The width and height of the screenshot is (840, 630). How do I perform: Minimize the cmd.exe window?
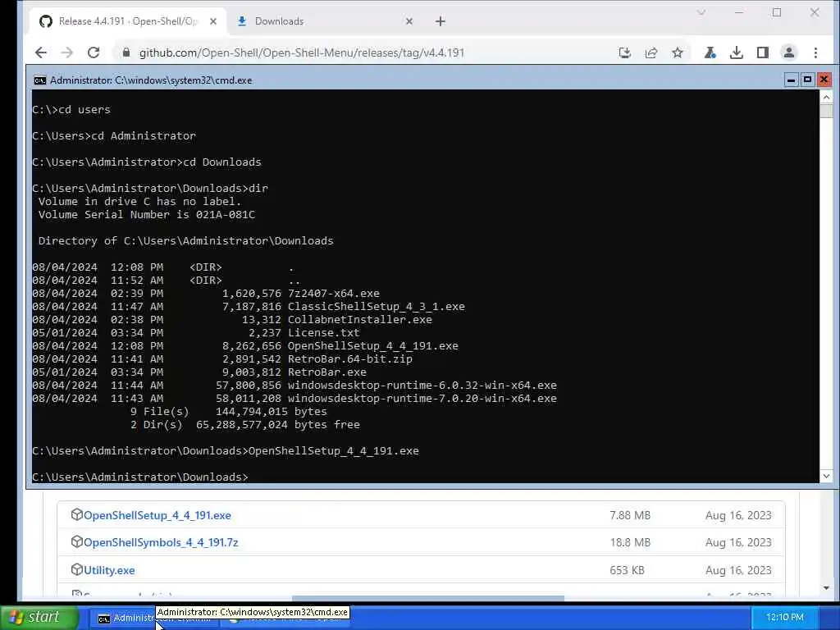(791, 80)
